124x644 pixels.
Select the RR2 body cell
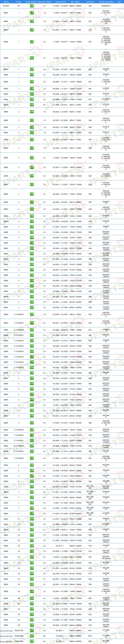pos(90,636)
